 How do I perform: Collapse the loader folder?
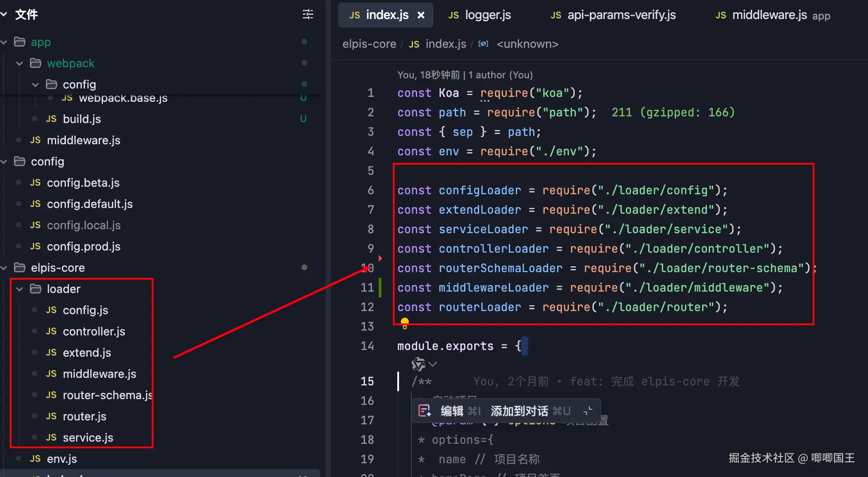click(19, 289)
